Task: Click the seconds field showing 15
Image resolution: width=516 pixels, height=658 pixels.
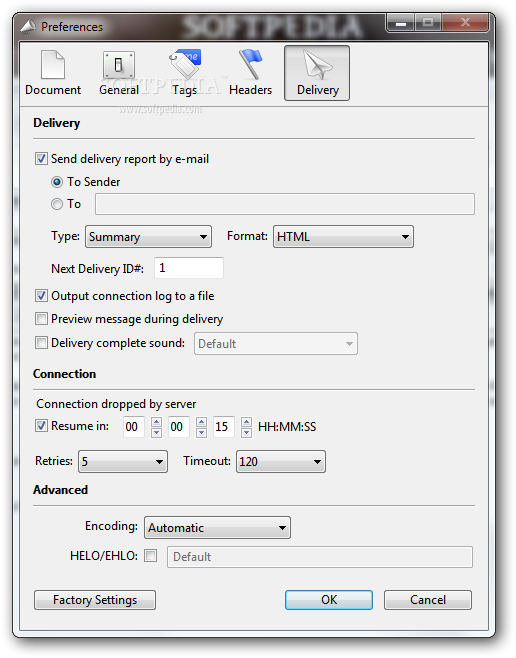Action: [x=224, y=427]
